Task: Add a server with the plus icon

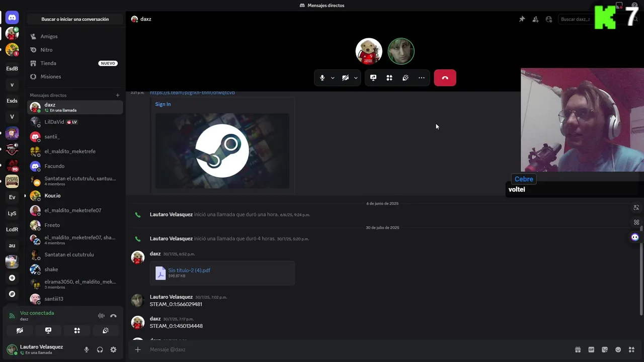Action: 12,278
